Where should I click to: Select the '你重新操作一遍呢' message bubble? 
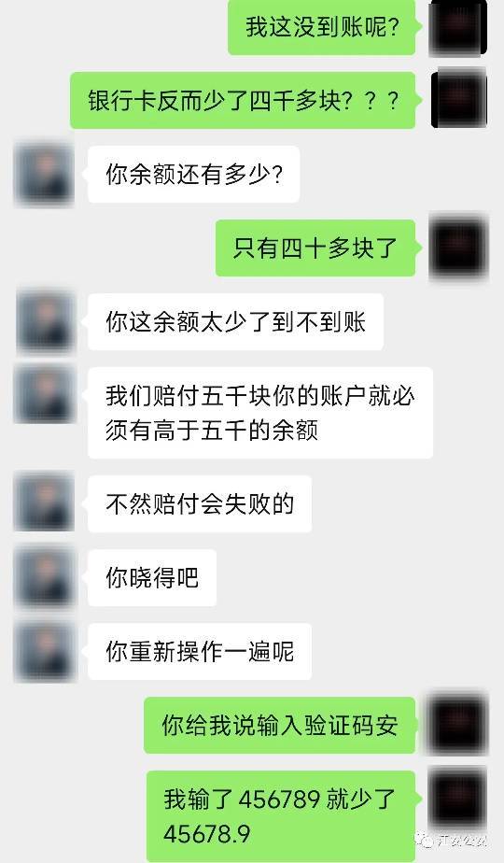click(x=200, y=651)
